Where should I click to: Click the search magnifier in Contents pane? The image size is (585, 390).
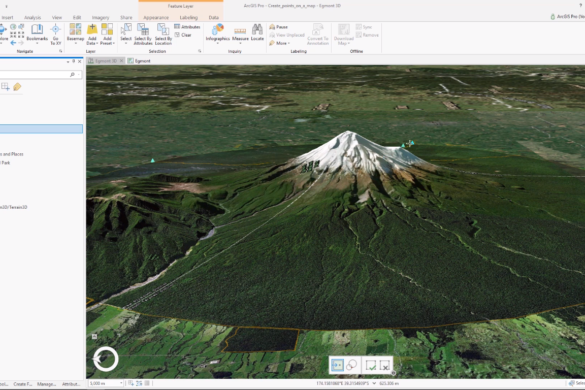[x=72, y=75]
